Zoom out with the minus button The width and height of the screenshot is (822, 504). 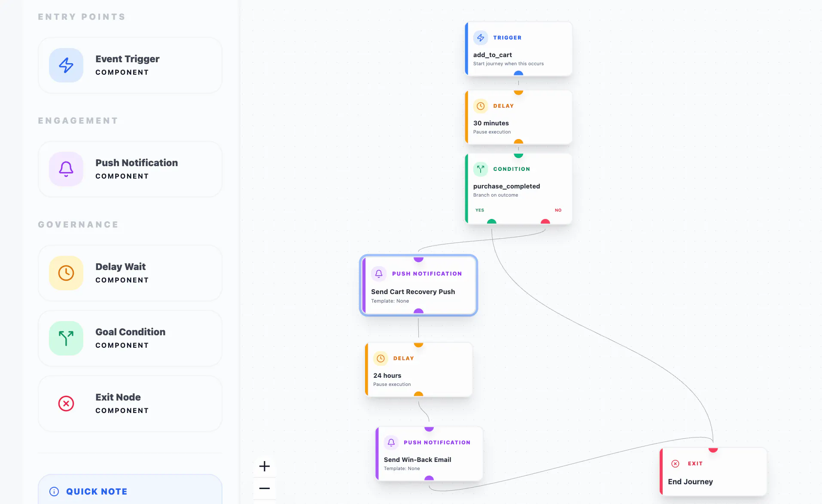point(265,489)
